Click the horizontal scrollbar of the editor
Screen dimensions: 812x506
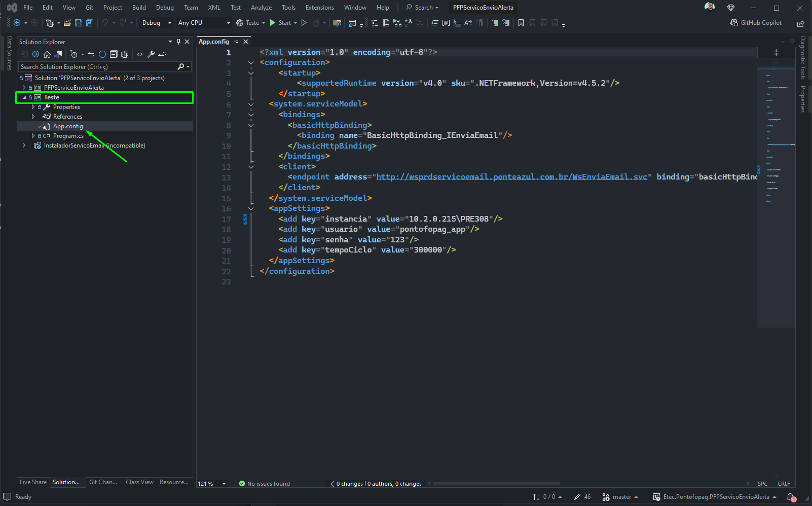[496, 484]
